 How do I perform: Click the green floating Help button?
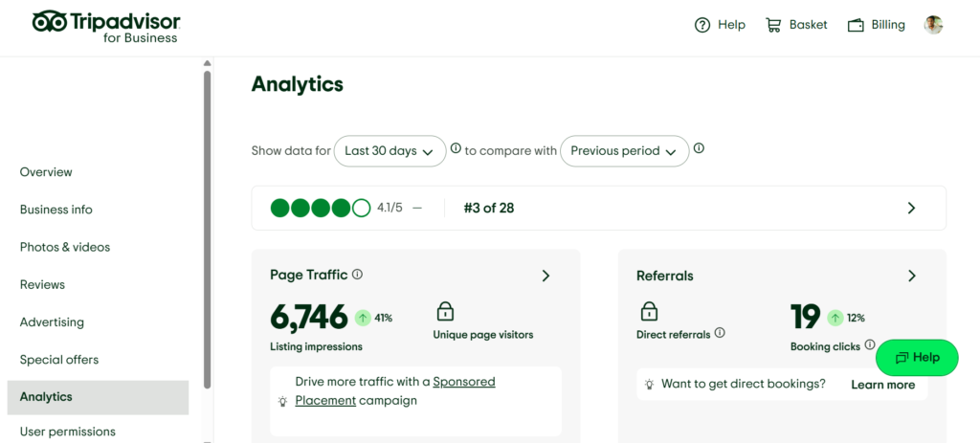point(916,358)
